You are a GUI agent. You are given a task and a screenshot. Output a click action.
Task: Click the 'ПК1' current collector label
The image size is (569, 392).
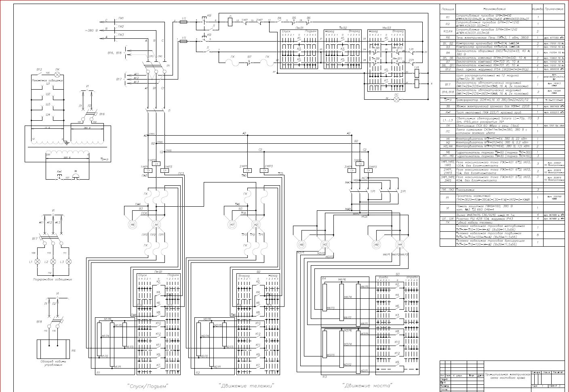(x=121, y=19)
